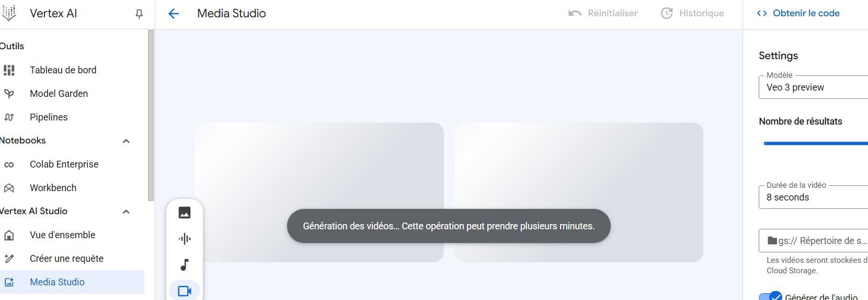Select the image generation icon
868x300 pixels.
tap(185, 213)
